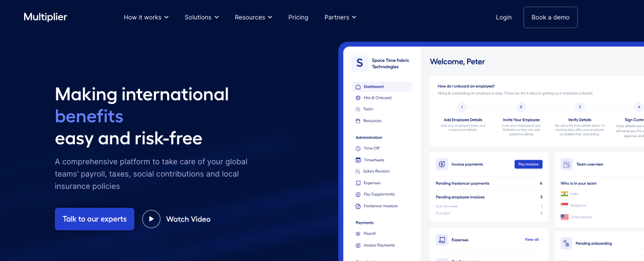Open the Salary Revision icon

point(358,171)
